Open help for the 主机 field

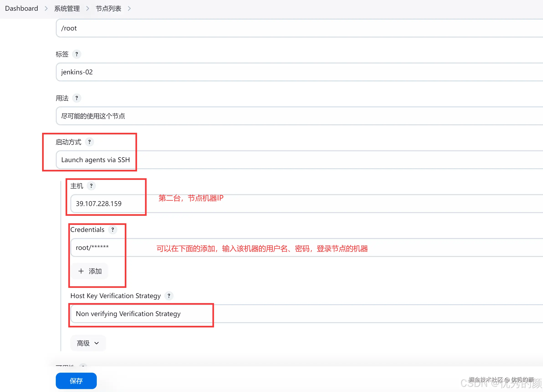click(91, 186)
